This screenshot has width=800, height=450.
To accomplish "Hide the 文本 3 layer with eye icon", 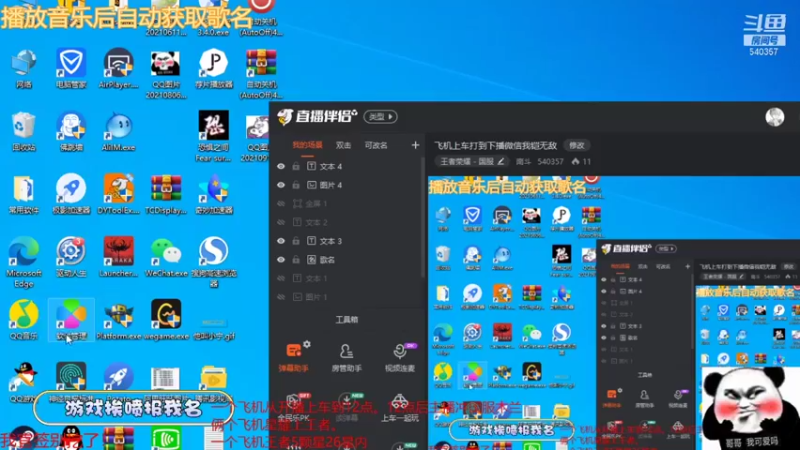I will (281, 241).
